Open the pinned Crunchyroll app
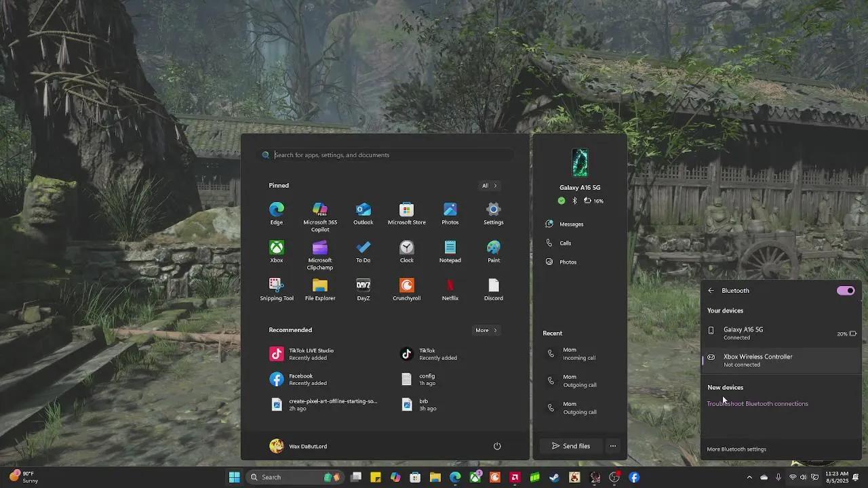The height and width of the screenshot is (488, 868). [x=407, y=289]
